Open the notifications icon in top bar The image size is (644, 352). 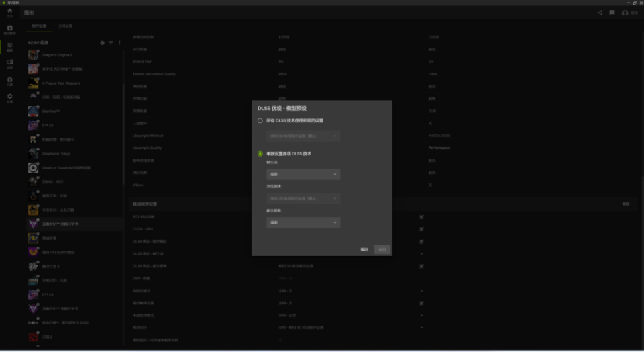[x=612, y=13]
